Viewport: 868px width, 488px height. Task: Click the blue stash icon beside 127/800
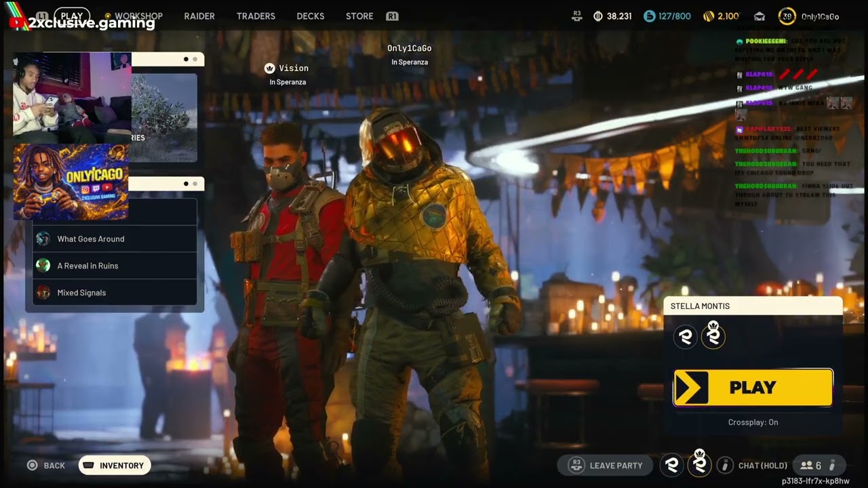click(x=650, y=16)
